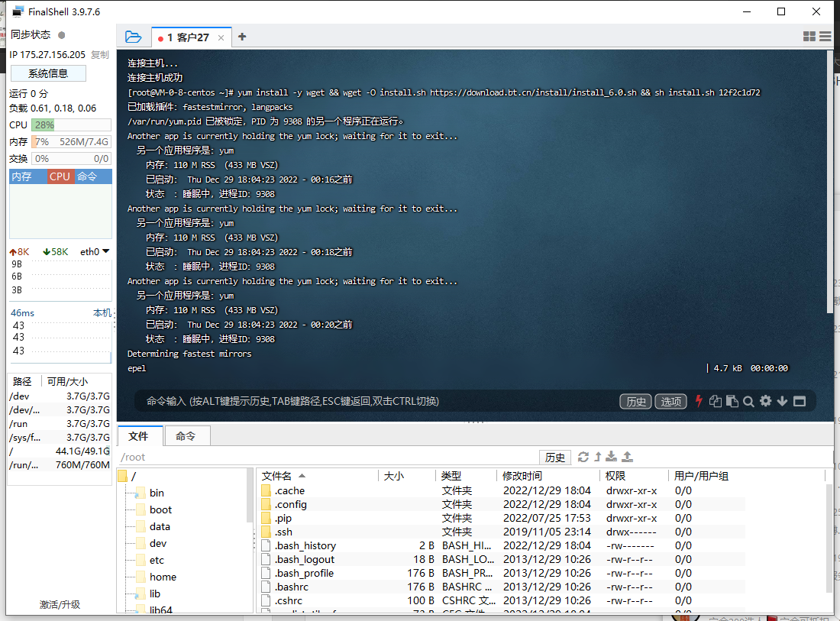
Task: Open terminal search magnifier icon
Action: click(748, 401)
